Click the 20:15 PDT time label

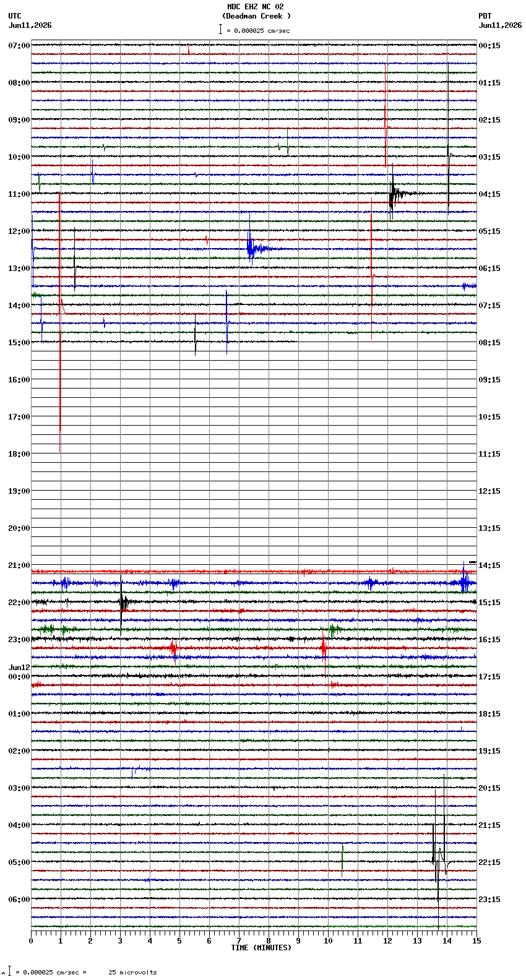pyautogui.click(x=489, y=788)
